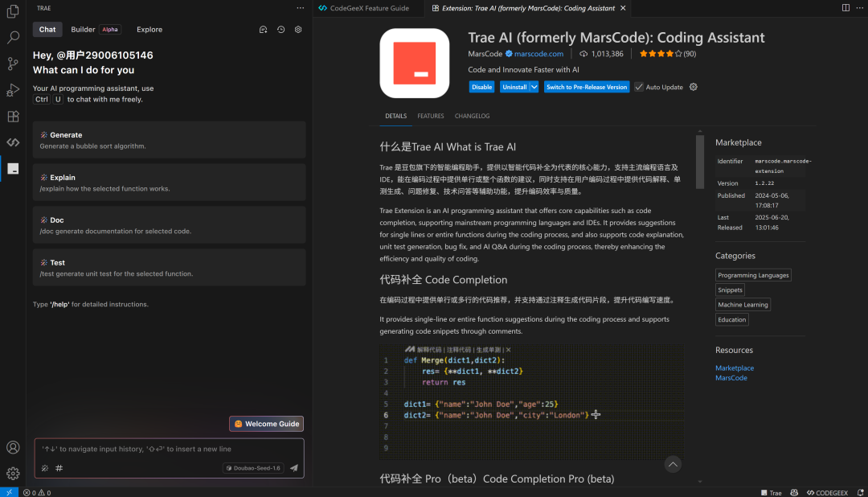868x497 pixels.
Task: Open the Extensions view in activity bar
Action: tap(13, 117)
